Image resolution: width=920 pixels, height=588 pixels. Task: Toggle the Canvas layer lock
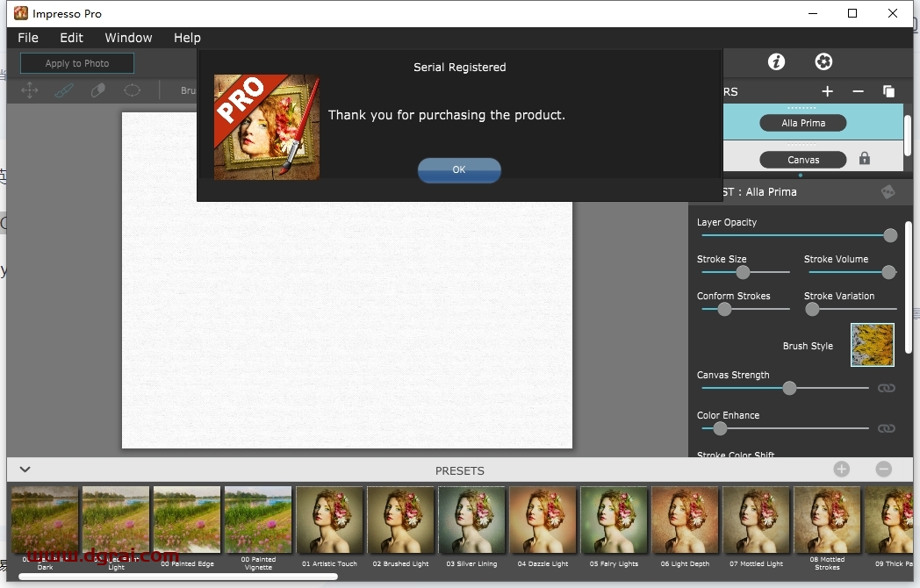[865, 159]
